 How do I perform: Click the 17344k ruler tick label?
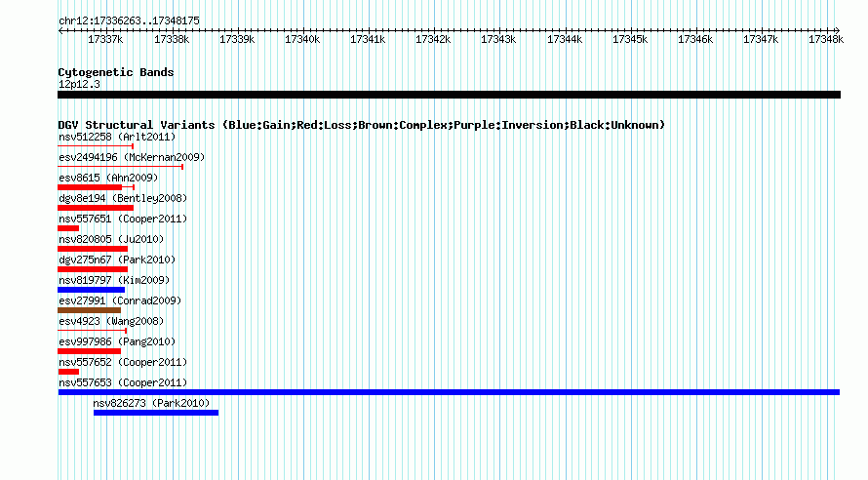click(x=565, y=39)
